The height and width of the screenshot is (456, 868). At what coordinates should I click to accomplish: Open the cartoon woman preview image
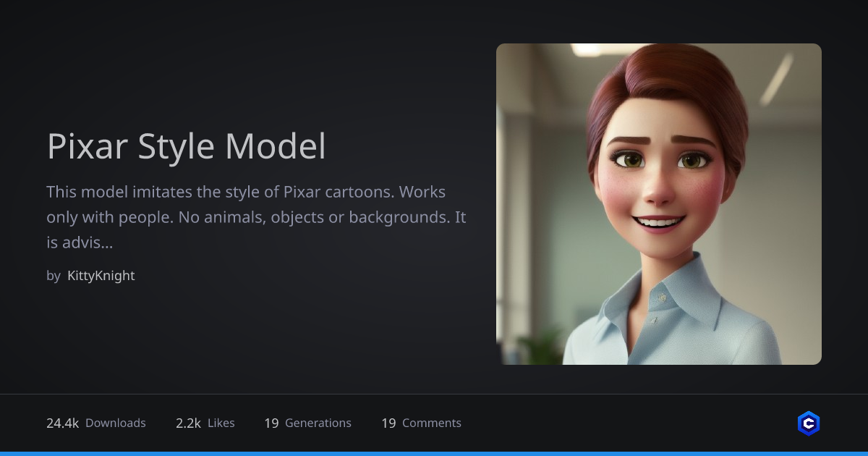(x=658, y=204)
